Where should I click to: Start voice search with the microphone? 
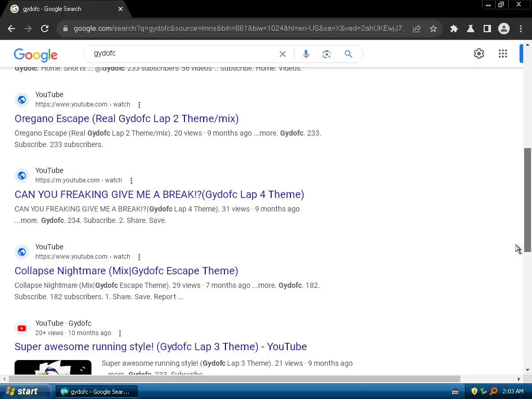pyautogui.click(x=305, y=54)
